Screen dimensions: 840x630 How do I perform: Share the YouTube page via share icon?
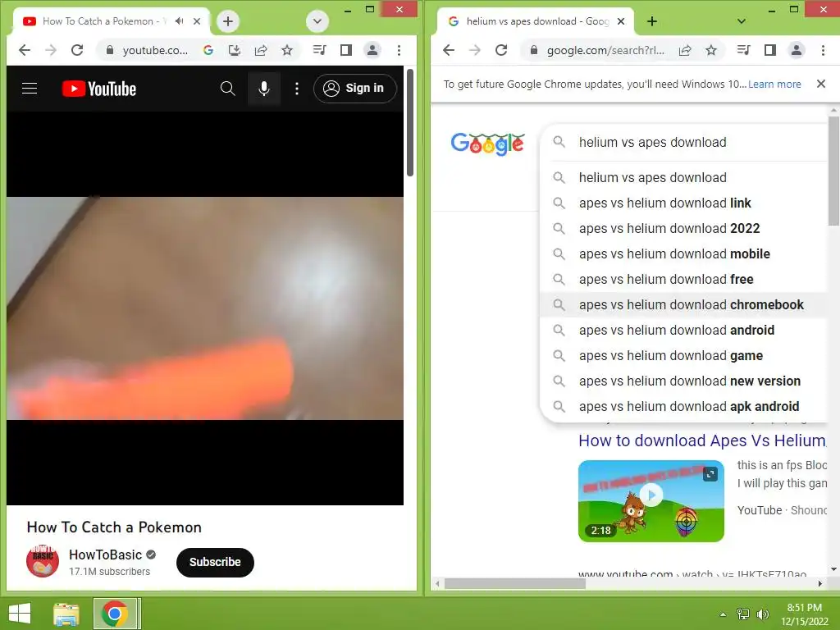(x=261, y=50)
